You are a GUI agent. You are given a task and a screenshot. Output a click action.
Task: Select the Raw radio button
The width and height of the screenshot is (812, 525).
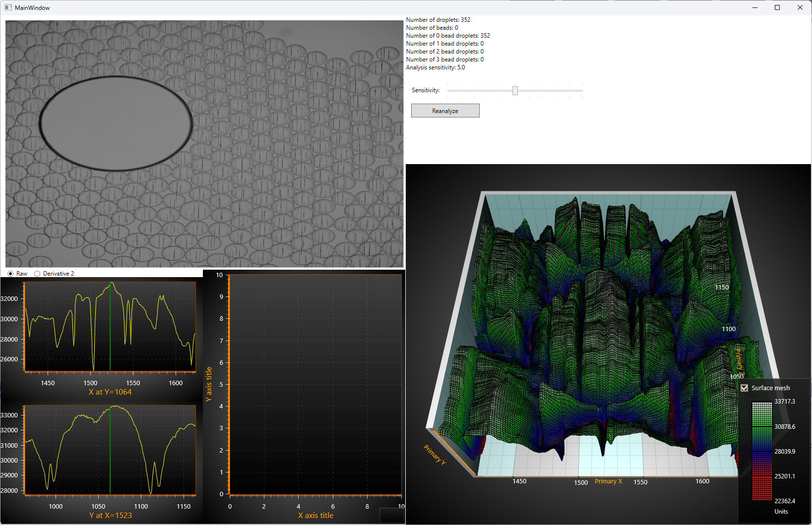point(10,274)
